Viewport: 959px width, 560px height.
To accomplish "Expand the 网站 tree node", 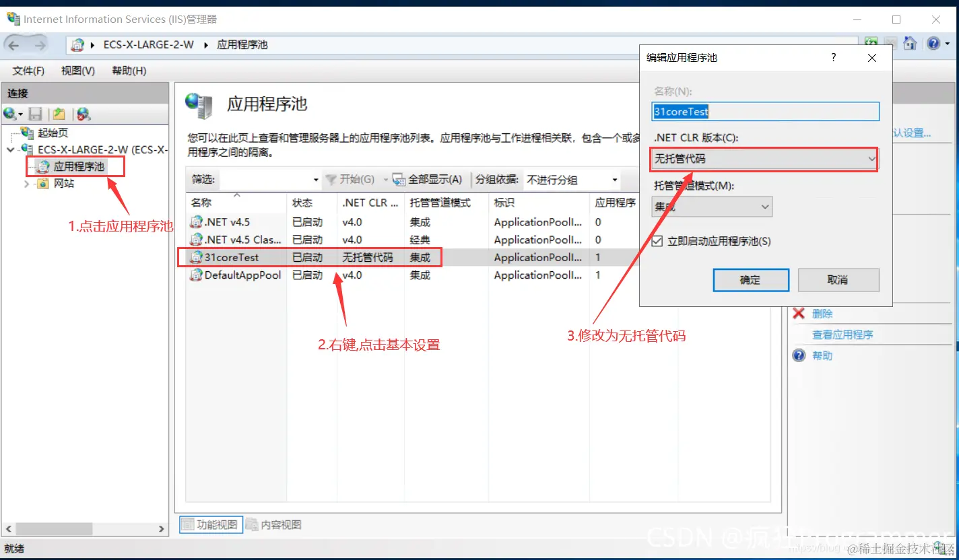I will point(27,183).
